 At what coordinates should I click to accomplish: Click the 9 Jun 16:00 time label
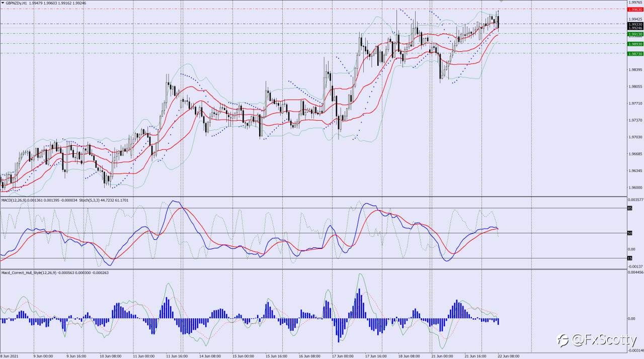click(76, 355)
